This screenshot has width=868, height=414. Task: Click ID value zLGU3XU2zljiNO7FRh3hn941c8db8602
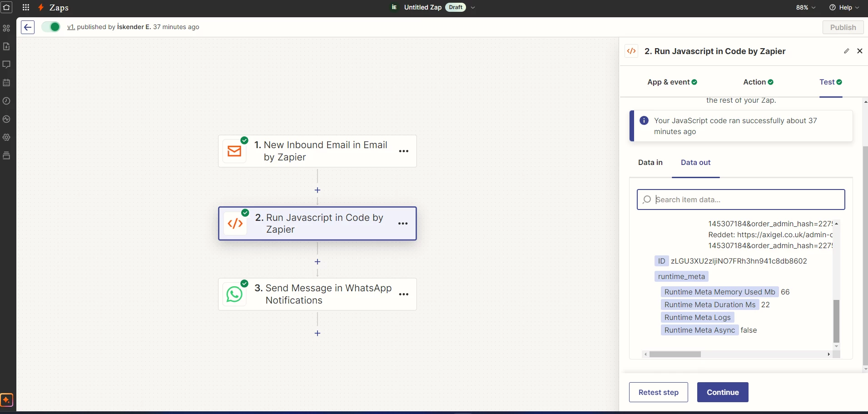point(739,261)
